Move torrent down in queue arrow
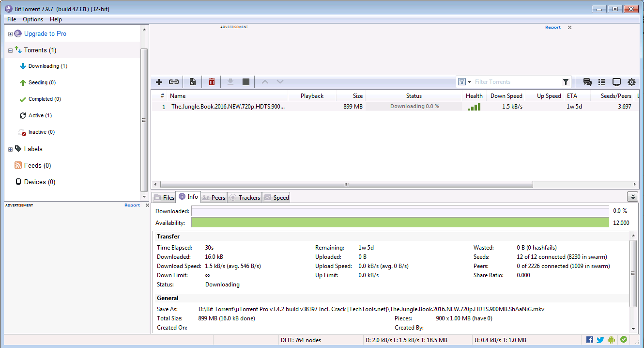Image resolution: width=644 pixels, height=348 pixels. (x=280, y=82)
